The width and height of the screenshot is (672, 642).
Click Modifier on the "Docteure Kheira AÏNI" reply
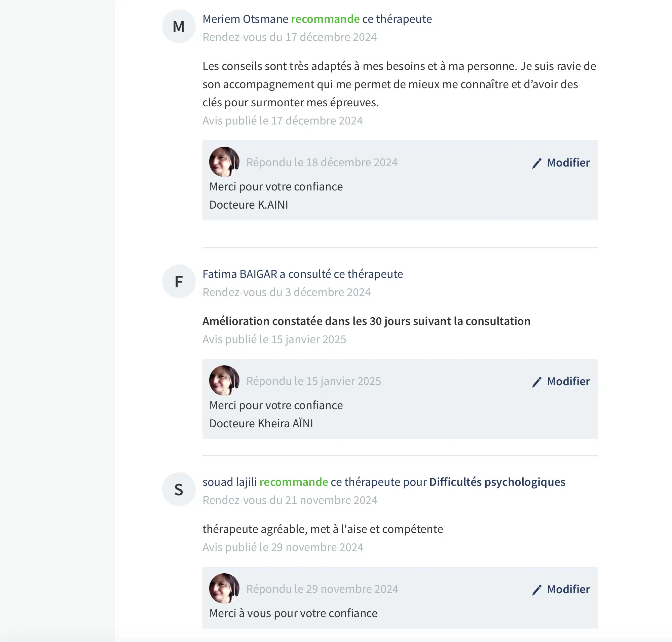[568, 381]
